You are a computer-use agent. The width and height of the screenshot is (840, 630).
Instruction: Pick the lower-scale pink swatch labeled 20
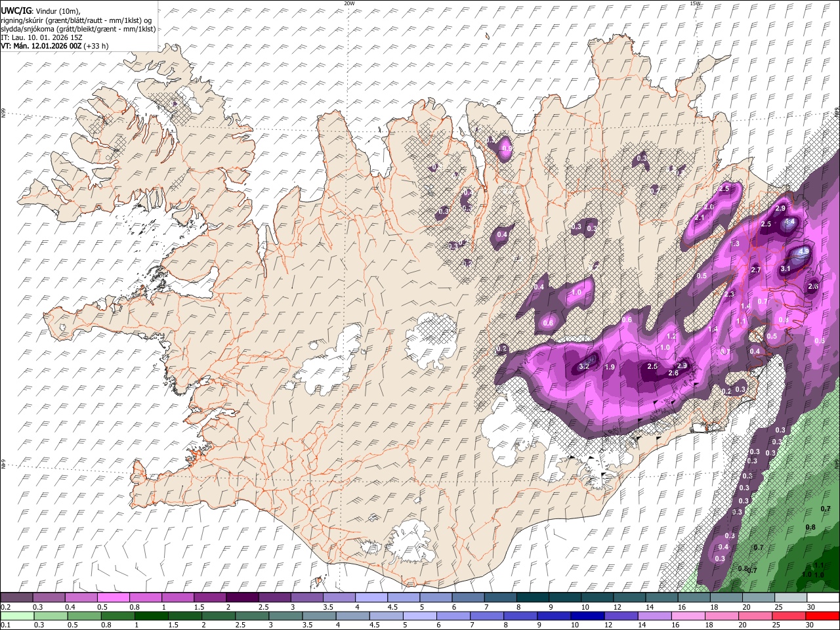pyautogui.click(x=756, y=616)
